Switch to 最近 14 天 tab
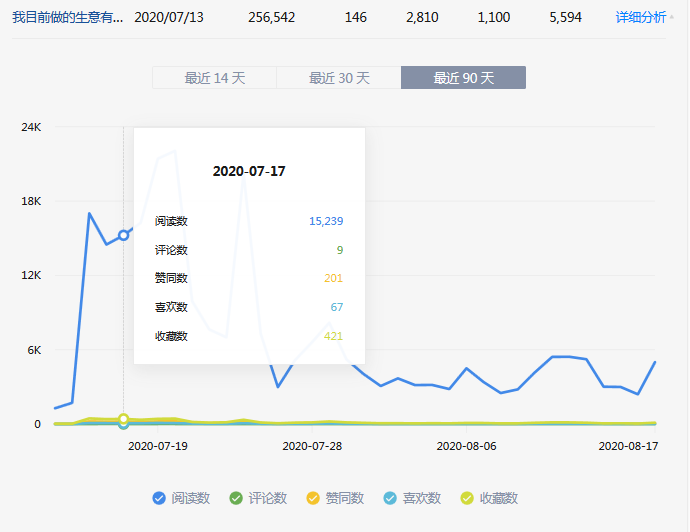The height and width of the screenshot is (532, 690). coord(214,78)
